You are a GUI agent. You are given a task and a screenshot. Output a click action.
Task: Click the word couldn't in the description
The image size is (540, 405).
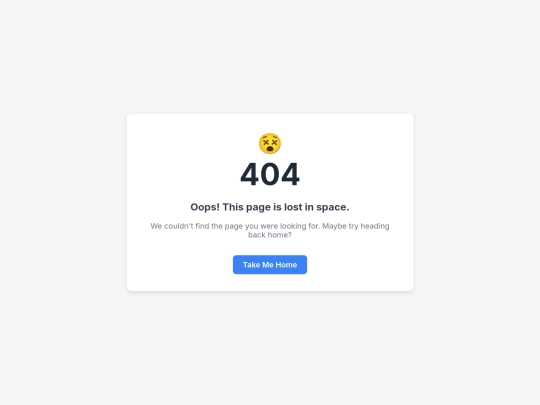pyautogui.click(x=178, y=226)
